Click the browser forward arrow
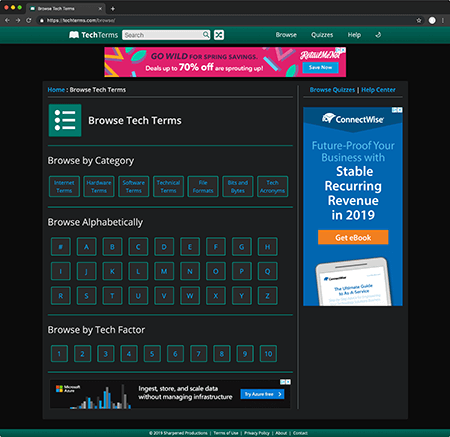The width and height of the screenshot is (450, 437). click(x=18, y=20)
